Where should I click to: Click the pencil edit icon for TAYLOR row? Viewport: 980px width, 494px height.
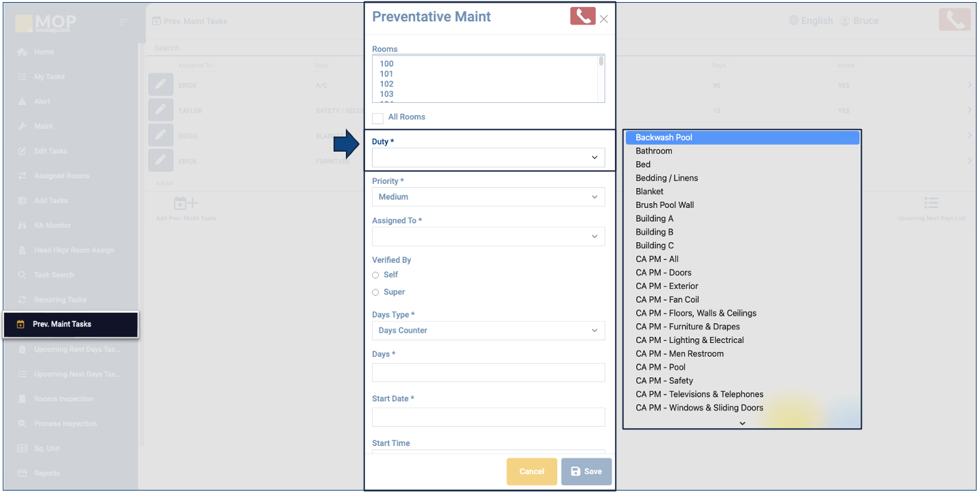tap(161, 110)
